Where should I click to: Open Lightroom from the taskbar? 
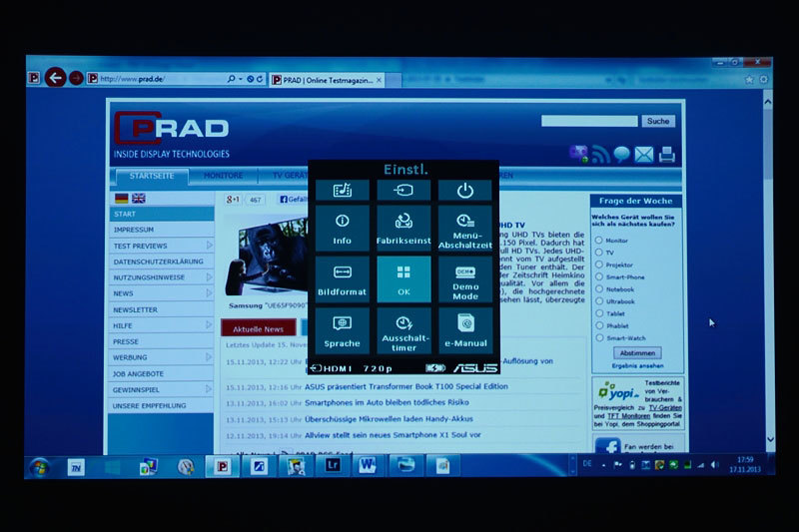[333, 465]
